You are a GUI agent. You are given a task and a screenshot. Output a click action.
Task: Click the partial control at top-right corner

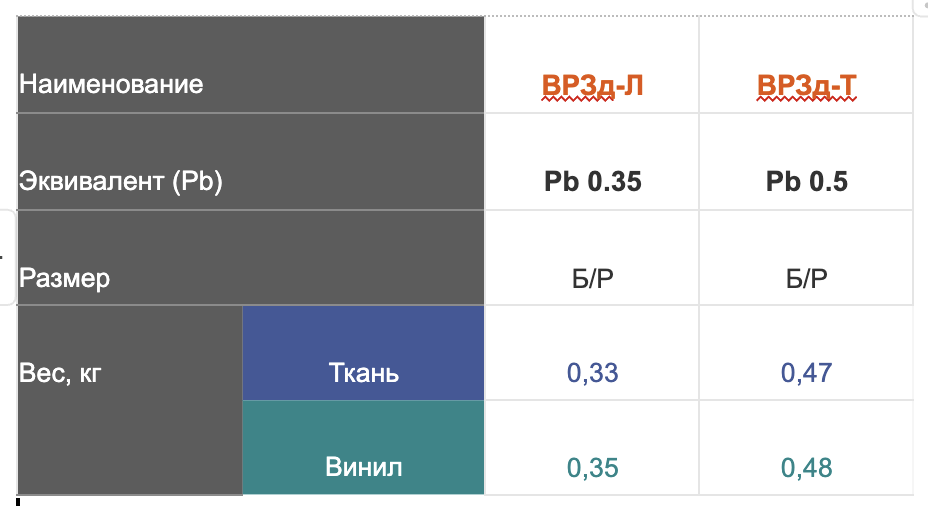tap(922, 6)
